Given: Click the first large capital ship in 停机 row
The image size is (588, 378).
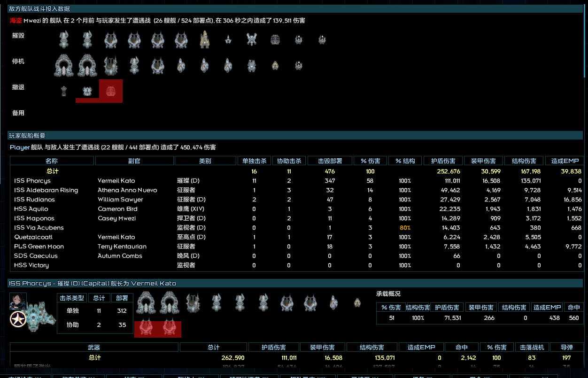Looking at the screenshot, I should tap(64, 65).
